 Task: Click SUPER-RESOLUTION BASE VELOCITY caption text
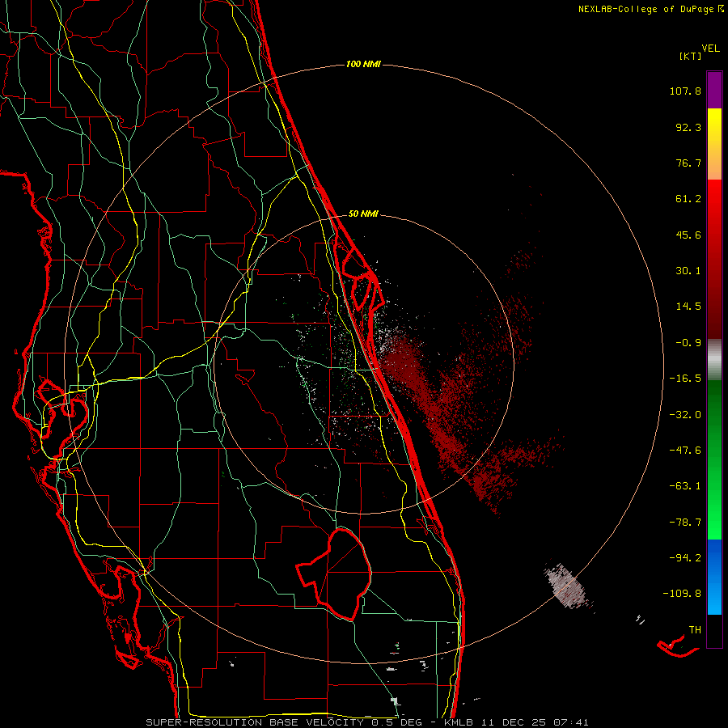pyautogui.click(x=255, y=722)
